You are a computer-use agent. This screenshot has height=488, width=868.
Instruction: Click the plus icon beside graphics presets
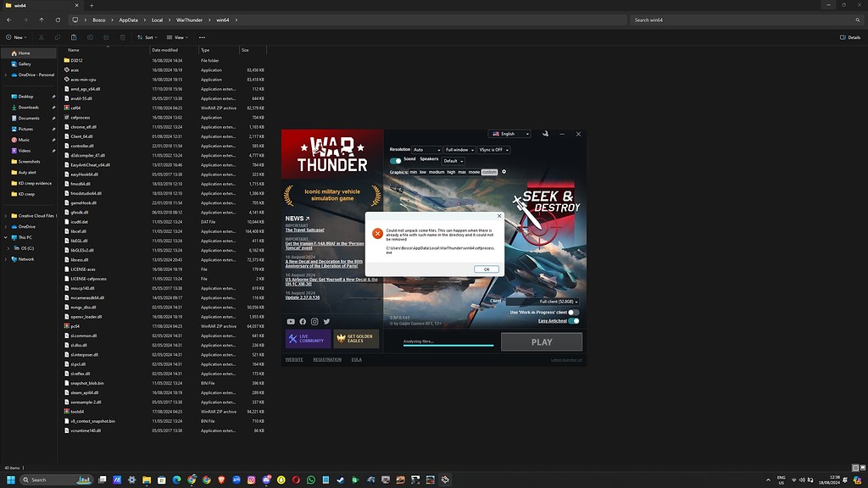click(x=504, y=172)
